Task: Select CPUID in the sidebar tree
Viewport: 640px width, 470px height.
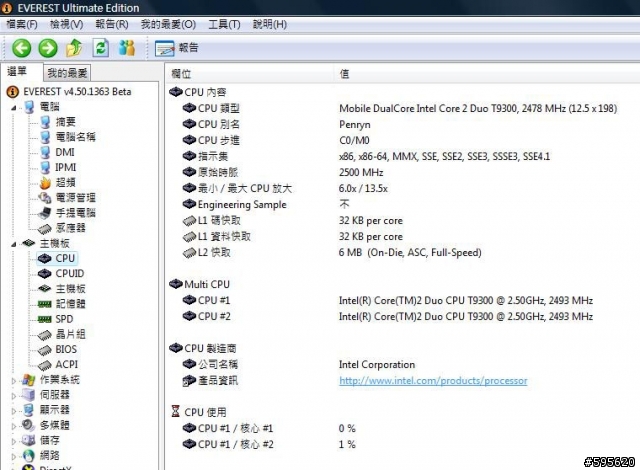Action: 69,273
